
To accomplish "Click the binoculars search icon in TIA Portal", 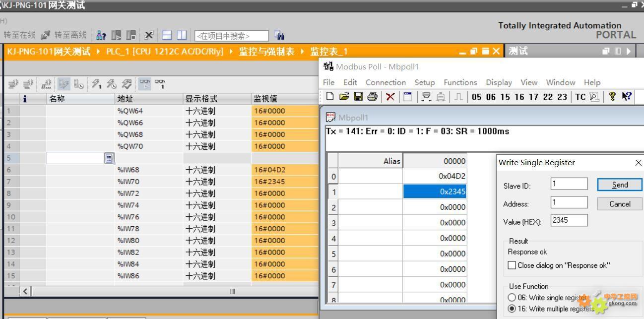I will point(280,35).
